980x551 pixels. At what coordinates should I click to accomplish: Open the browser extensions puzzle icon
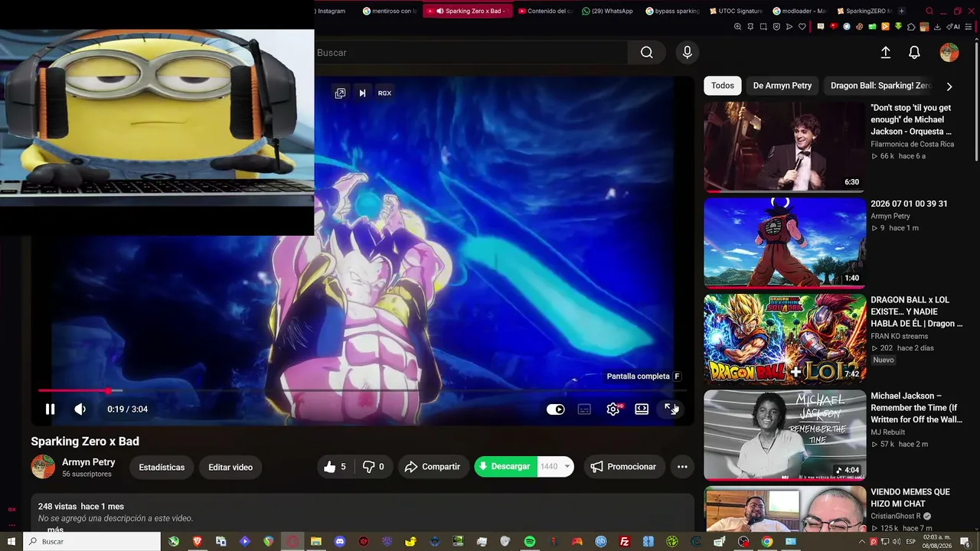(x=911, y=27)
